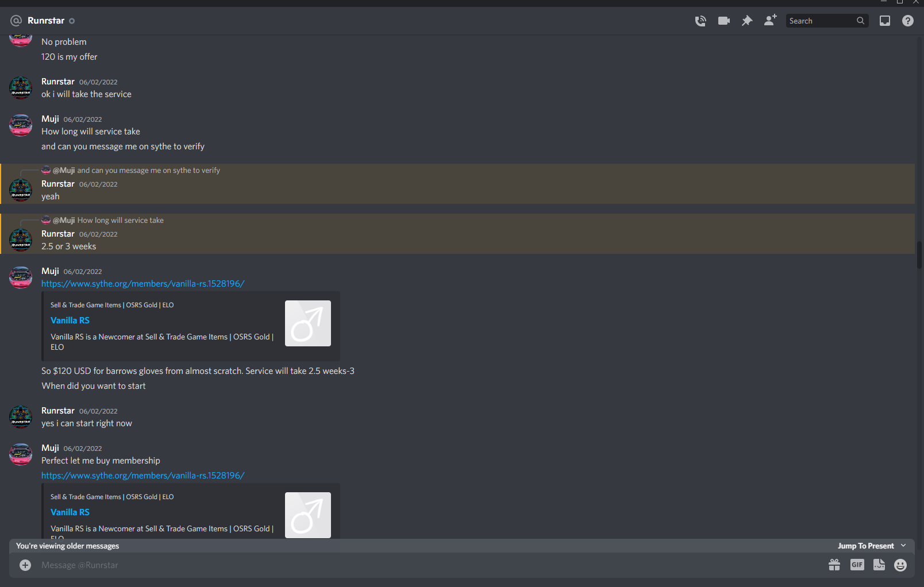
Task: Open the second sythe.org vanilla-rs link
Action: point(143,476)
